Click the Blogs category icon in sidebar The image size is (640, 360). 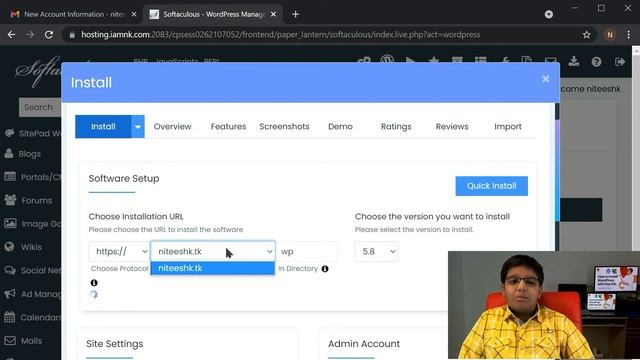tap(9, 153)
